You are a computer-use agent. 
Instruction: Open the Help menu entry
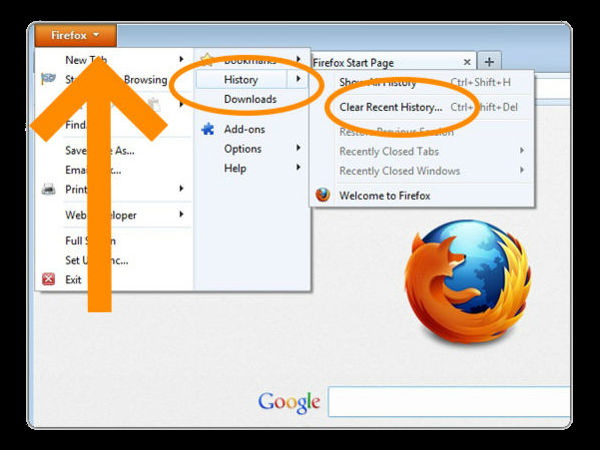[235, 168]
